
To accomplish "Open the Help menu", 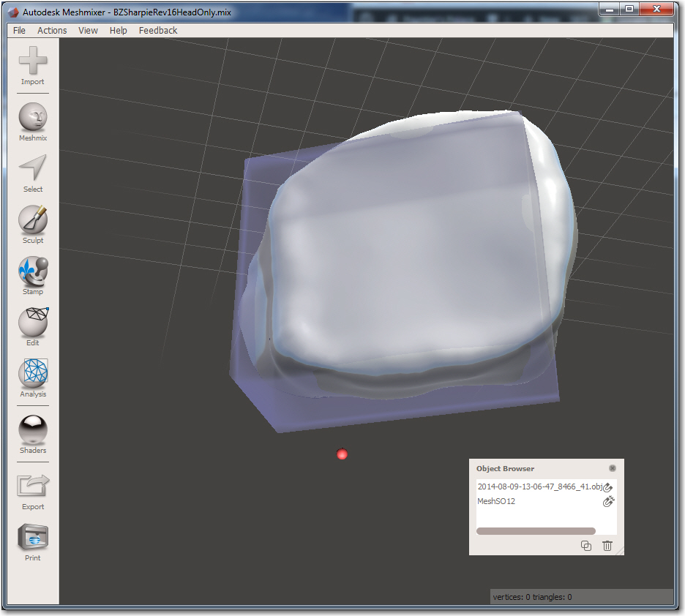I will [118, 31].
